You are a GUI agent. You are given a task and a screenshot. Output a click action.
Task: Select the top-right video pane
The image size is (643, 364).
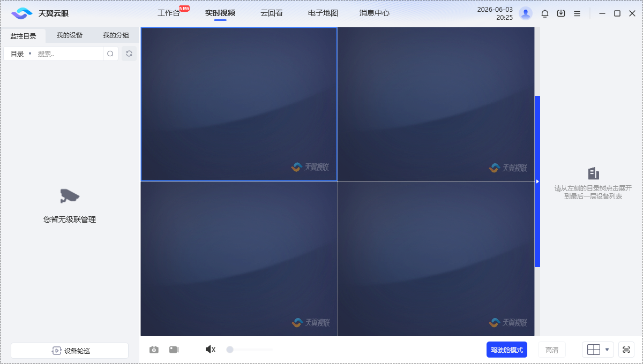436,104
